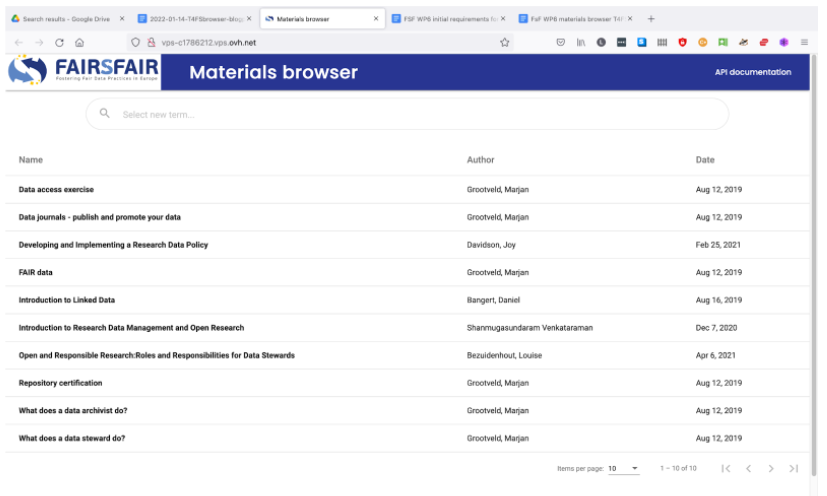This screenshot has height=496, width=827.
Task: Click the purple hexagon extension icon
Action: pos(784,42)
